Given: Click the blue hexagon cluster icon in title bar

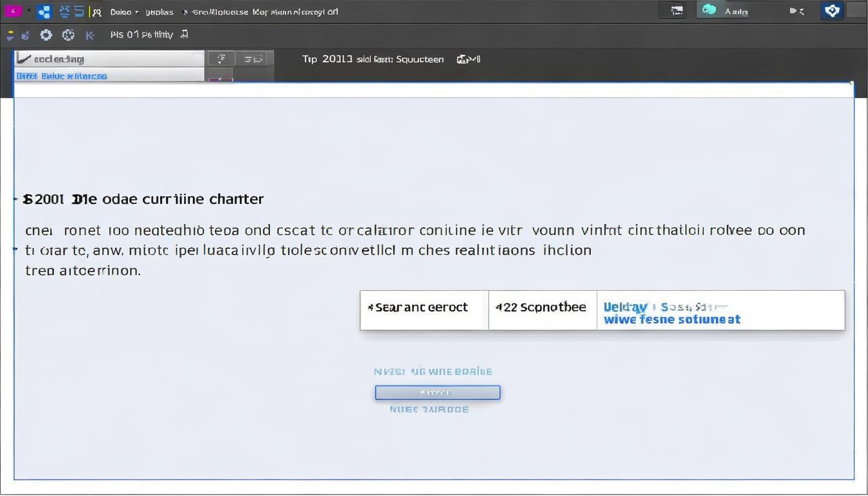Looking at the screenshot, I should pos(44,12).
